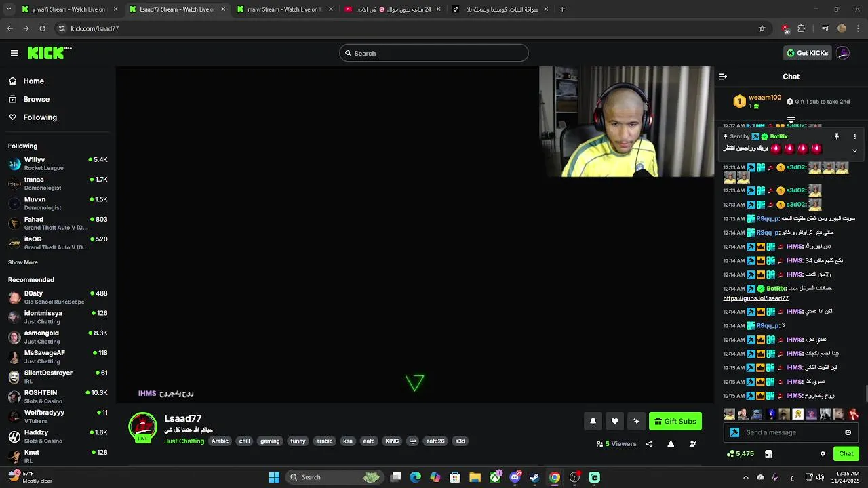This screenshot has width=868, height=488.
Task: Open the hamburger sidebar menu
Action: (x=14, y=53)
